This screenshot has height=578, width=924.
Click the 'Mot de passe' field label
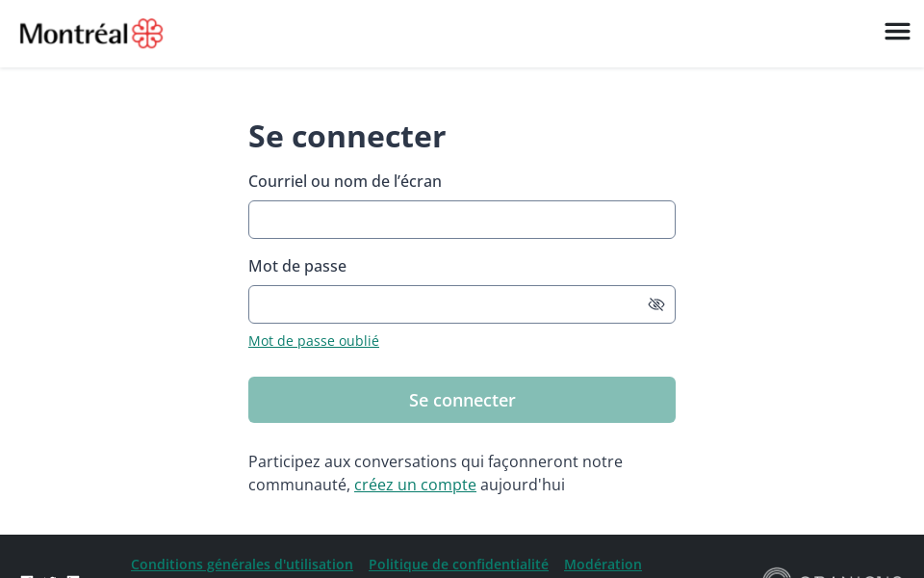pyautogui.click(x=297, y=266)
